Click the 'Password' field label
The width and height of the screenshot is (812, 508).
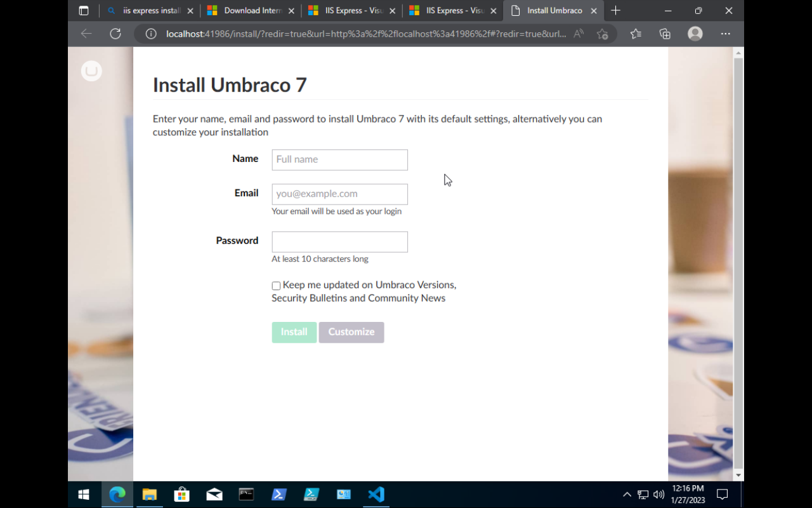click(237, 241)
